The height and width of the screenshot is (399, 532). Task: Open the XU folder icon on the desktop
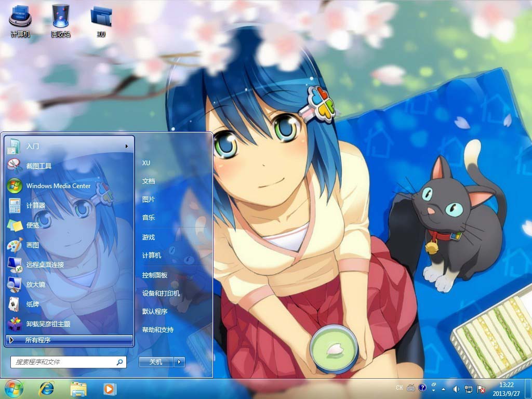click(101, 20)
